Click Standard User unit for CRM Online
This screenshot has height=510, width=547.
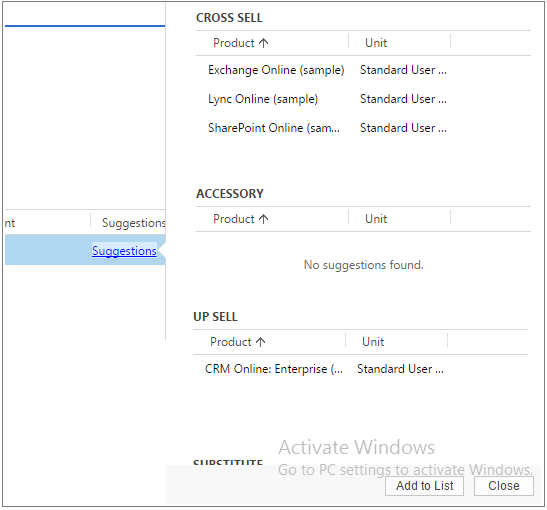(400, 369)
